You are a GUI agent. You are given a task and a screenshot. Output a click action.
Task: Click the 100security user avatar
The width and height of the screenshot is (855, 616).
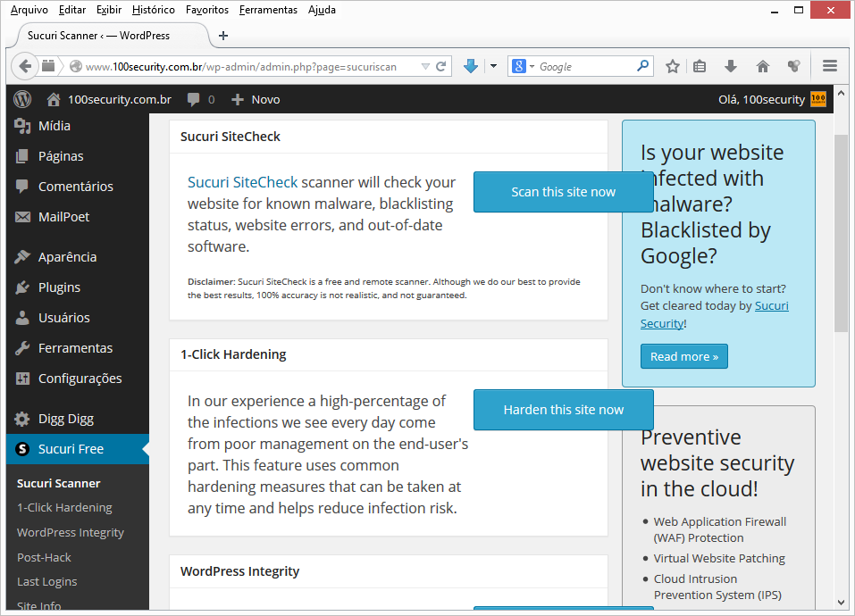pos(818,99)
